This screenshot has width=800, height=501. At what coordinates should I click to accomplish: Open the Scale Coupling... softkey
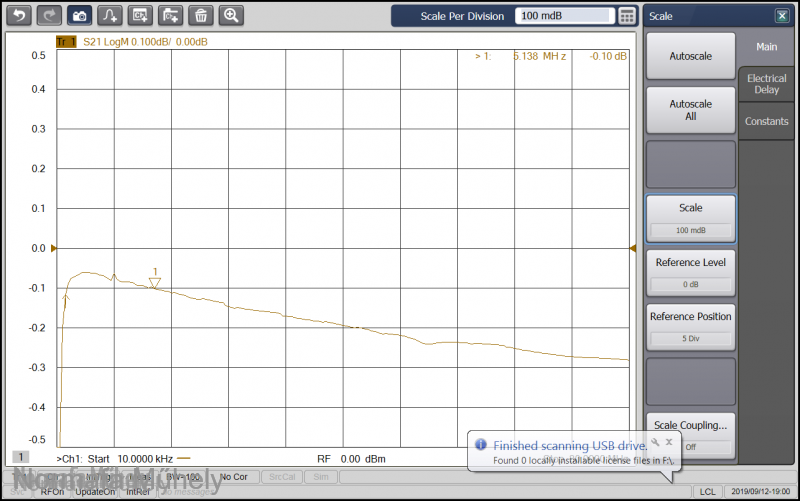691,435
